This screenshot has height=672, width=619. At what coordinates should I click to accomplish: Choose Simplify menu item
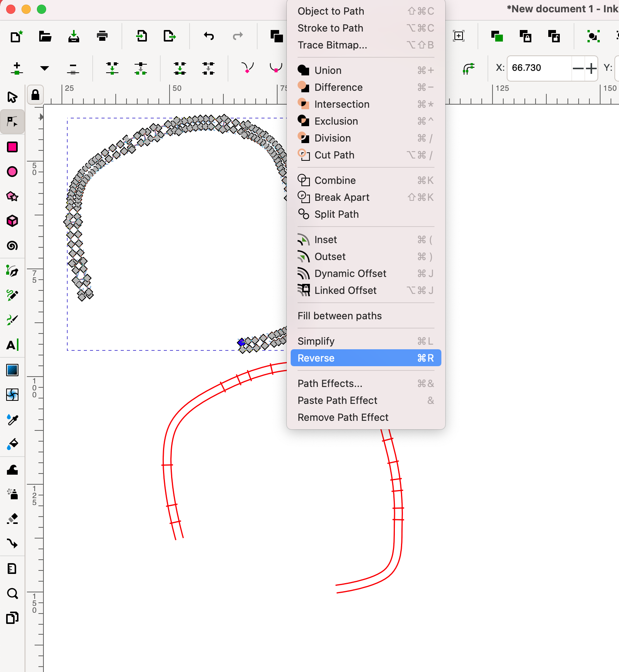[x=366, y=341]
